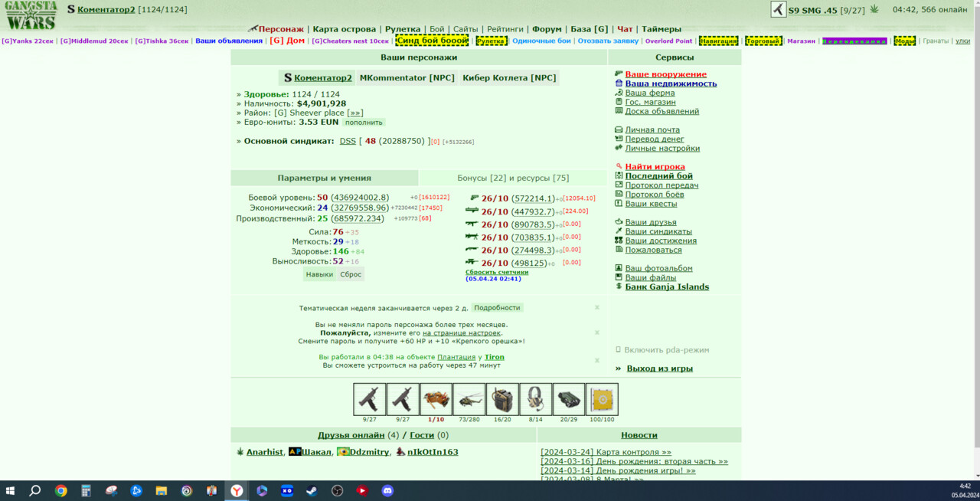
Task: Open Ваша недвижимость link
Action: [671, 83]
